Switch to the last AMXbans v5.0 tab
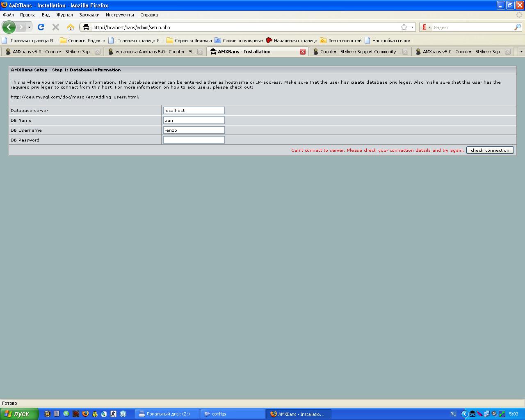This screenshot has width=525, height=420. click(462, 52)
